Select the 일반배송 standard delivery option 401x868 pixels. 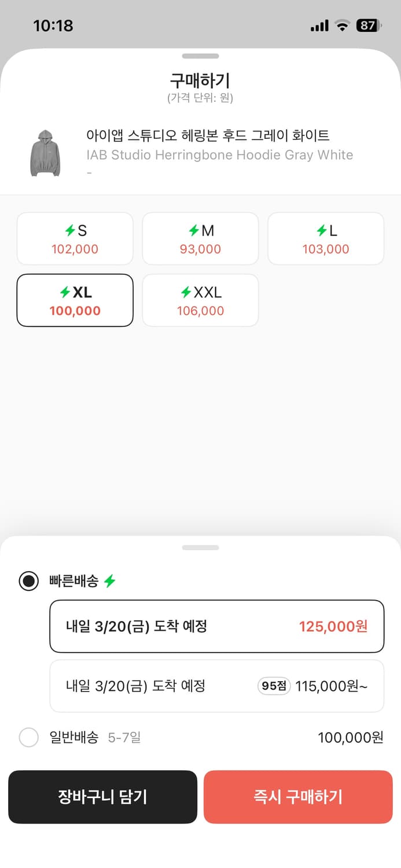pos(28,738)
